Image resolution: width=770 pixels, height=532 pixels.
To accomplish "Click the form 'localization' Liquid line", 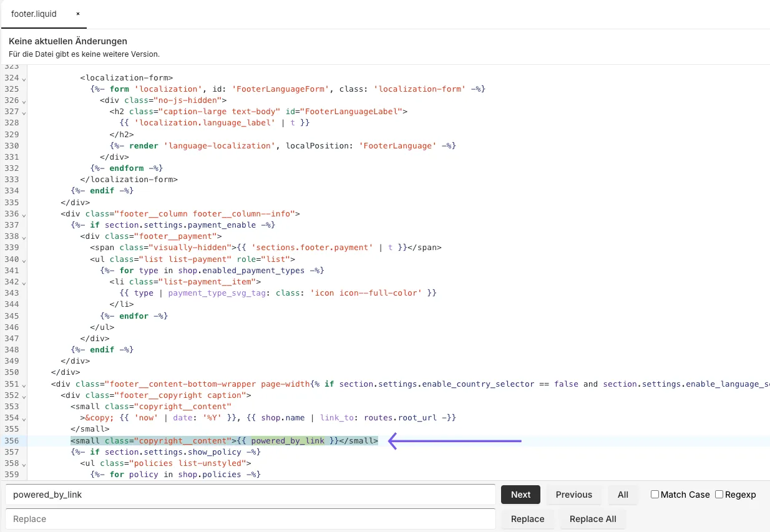I will coord(288,89).
